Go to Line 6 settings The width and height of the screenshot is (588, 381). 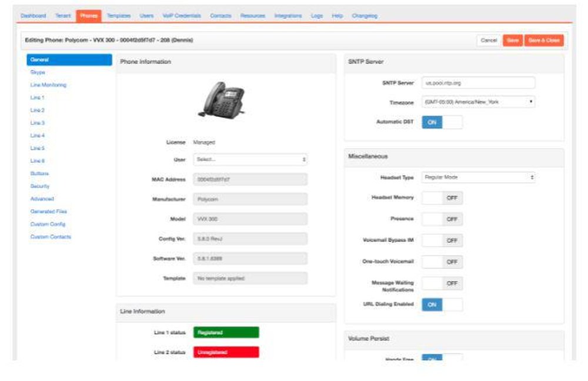point(38,161)
